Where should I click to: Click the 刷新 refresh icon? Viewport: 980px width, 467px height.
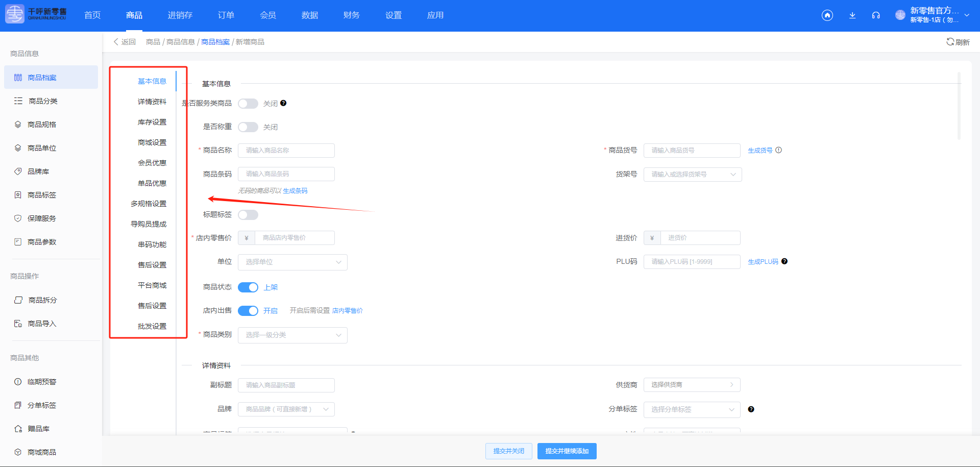(x=950, y=42)
